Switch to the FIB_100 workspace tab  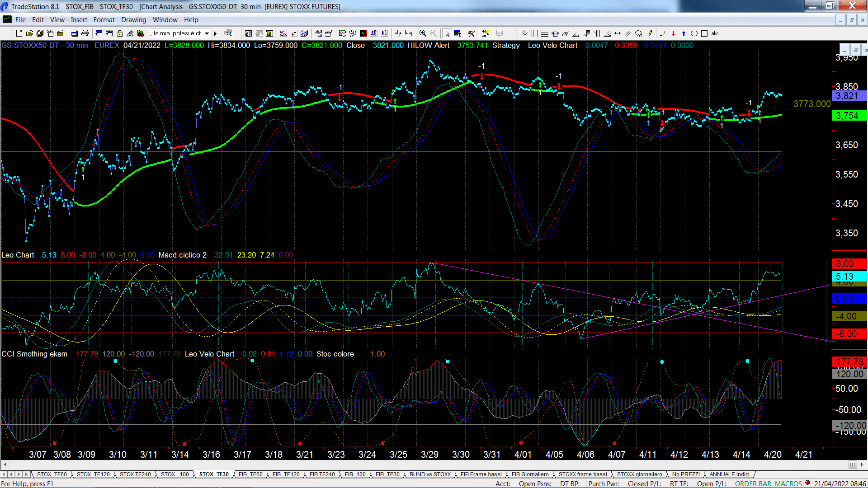tap(355, 474)
